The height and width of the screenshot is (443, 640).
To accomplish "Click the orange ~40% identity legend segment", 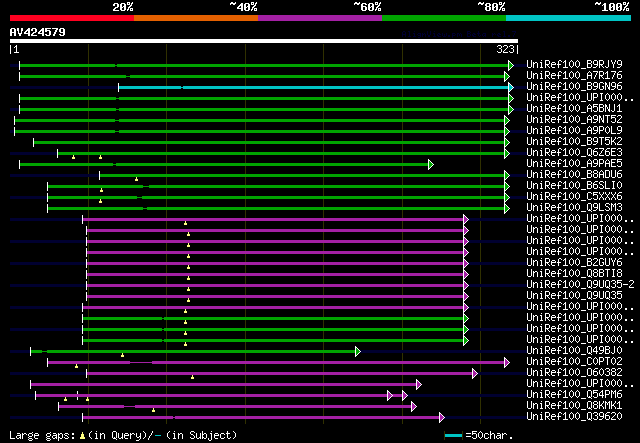I will (195, 18).
